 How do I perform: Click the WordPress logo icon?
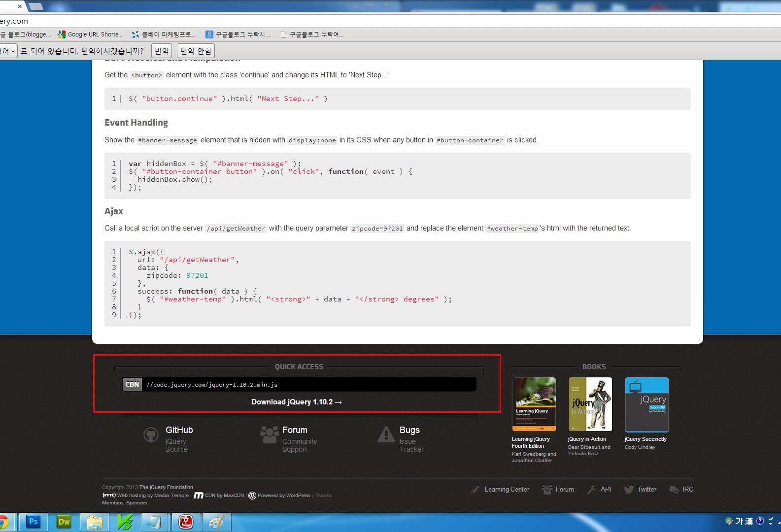[x=252, y=496]
